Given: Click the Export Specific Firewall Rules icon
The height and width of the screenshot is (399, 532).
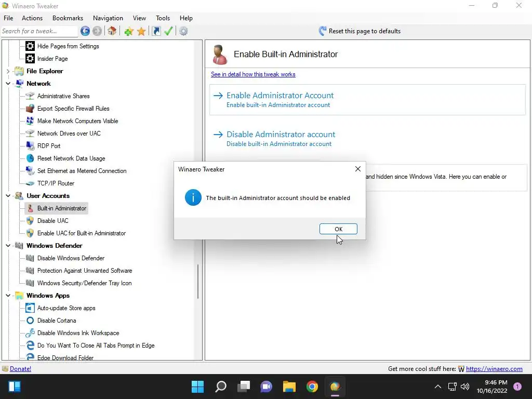Looking at the screenshot, I should (x=30, y=109).
